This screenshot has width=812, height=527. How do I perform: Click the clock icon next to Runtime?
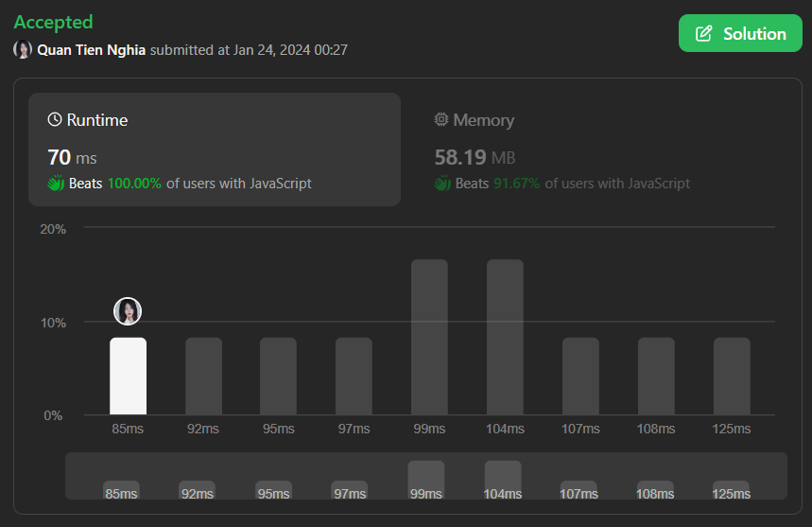click(x=55, y=120)
